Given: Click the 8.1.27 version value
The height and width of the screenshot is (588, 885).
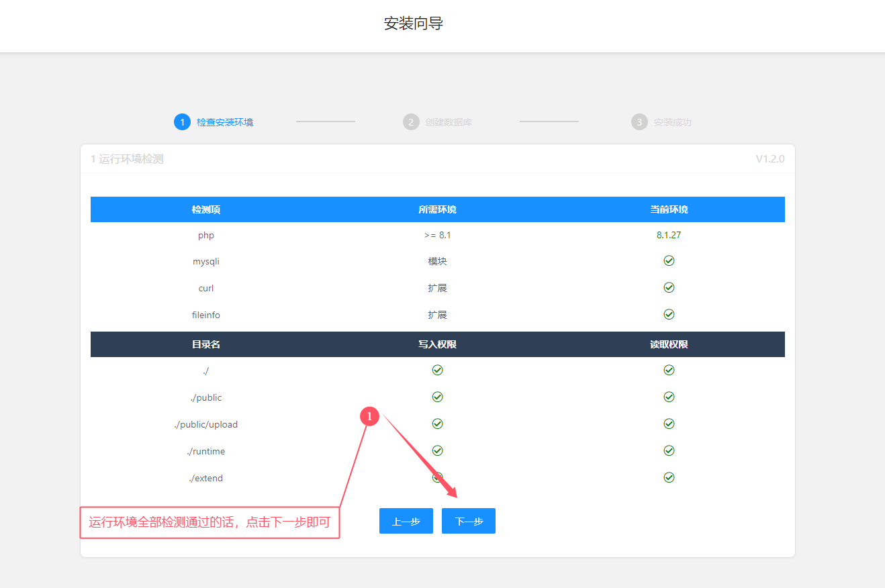Looking at the screenshot, I should coord(669,236).
